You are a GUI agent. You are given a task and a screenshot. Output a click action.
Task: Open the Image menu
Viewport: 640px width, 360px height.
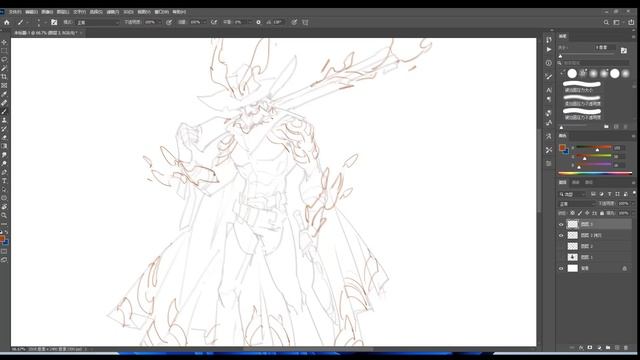(x=47, y=12)
